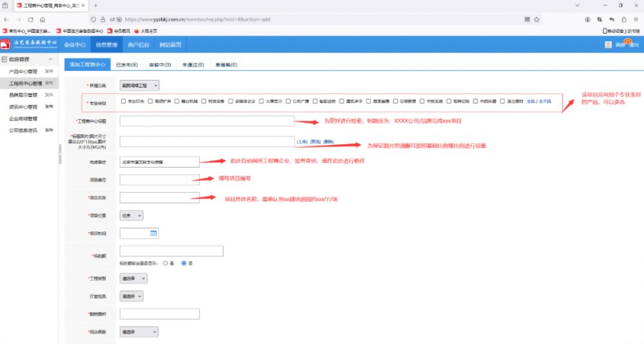Click the browser reload button
Viewport: 644px width, 344px height.
coord(30,20)
